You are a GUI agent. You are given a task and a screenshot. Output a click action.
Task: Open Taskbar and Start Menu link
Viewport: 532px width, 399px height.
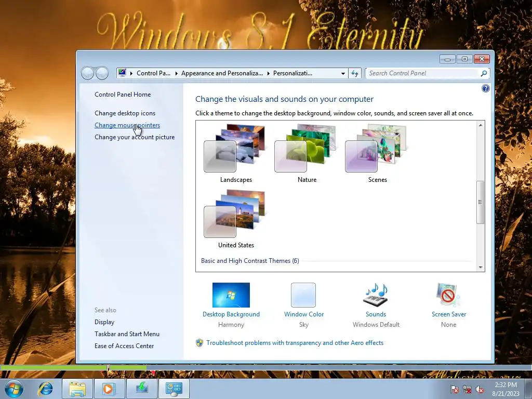coord(127,334)
